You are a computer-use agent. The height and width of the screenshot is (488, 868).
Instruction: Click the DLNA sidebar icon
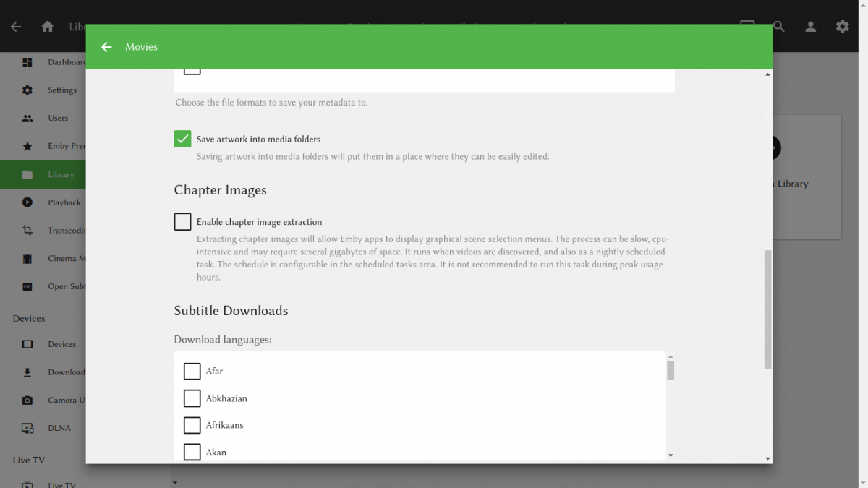click(x=27, y=428)
